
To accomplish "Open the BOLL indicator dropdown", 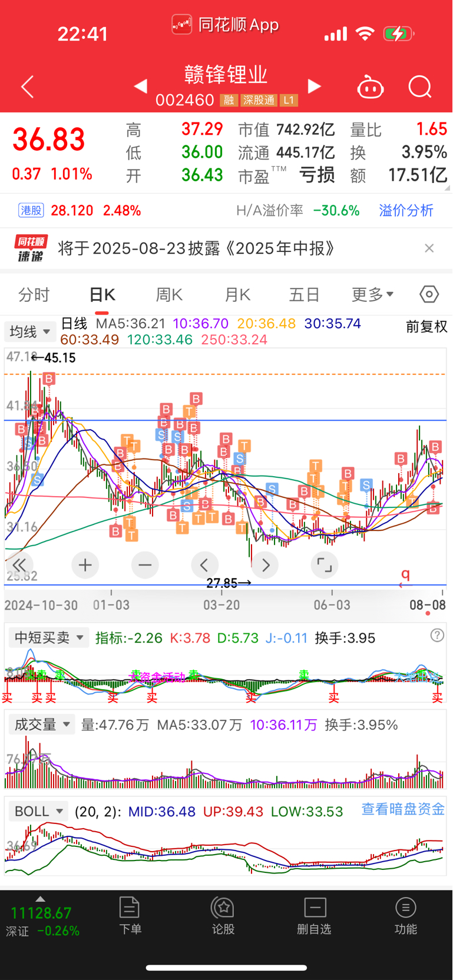I will [x=38, y=811].
